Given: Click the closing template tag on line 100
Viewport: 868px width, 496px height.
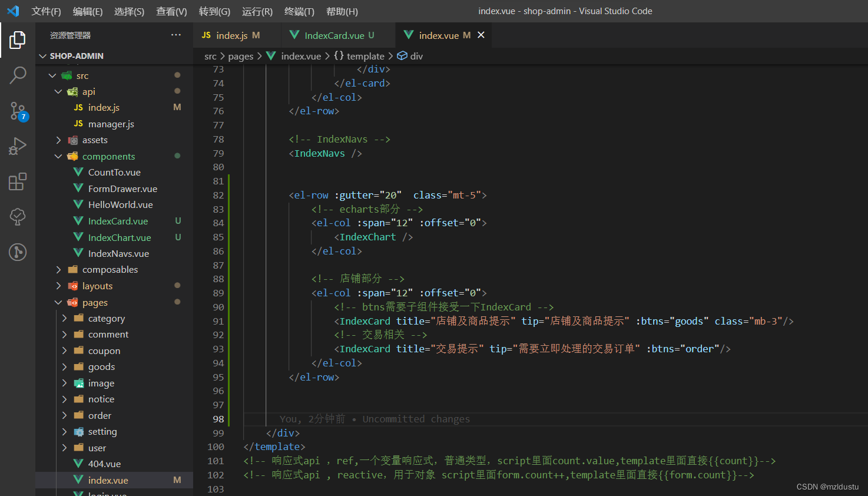Looking at the screenshot, I should 274,447.
